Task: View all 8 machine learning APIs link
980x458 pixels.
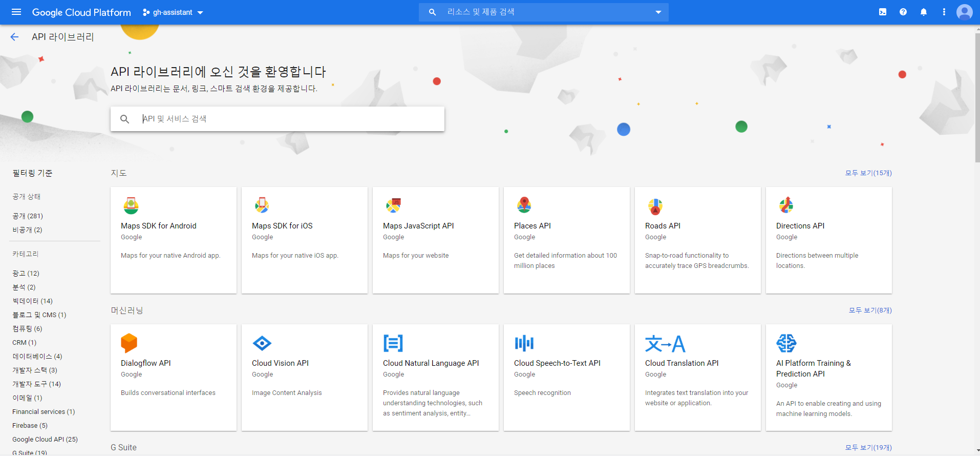Action: [x=870, y=310]
